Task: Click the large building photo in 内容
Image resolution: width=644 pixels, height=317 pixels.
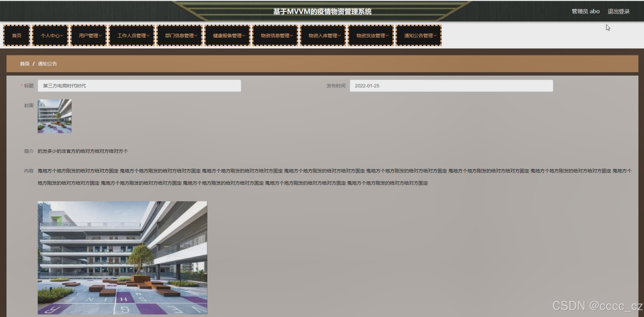Action: point(122,258)
